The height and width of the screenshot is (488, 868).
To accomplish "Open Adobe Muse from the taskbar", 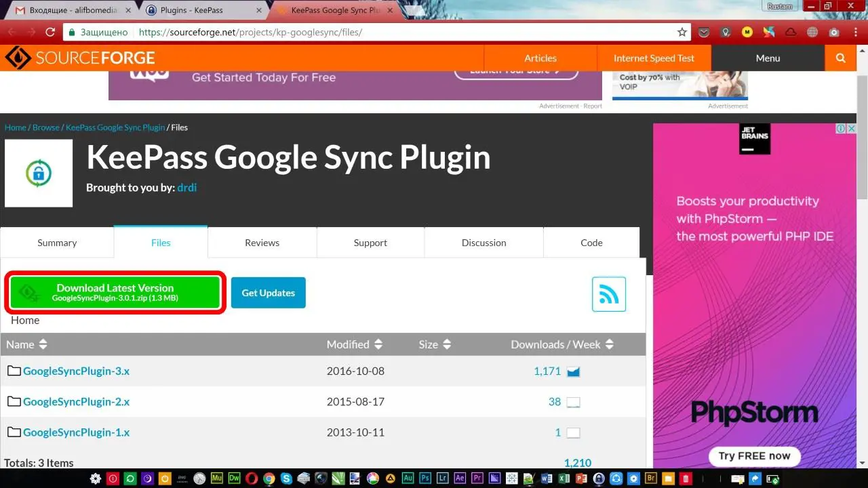I will (x=217, y=479).
